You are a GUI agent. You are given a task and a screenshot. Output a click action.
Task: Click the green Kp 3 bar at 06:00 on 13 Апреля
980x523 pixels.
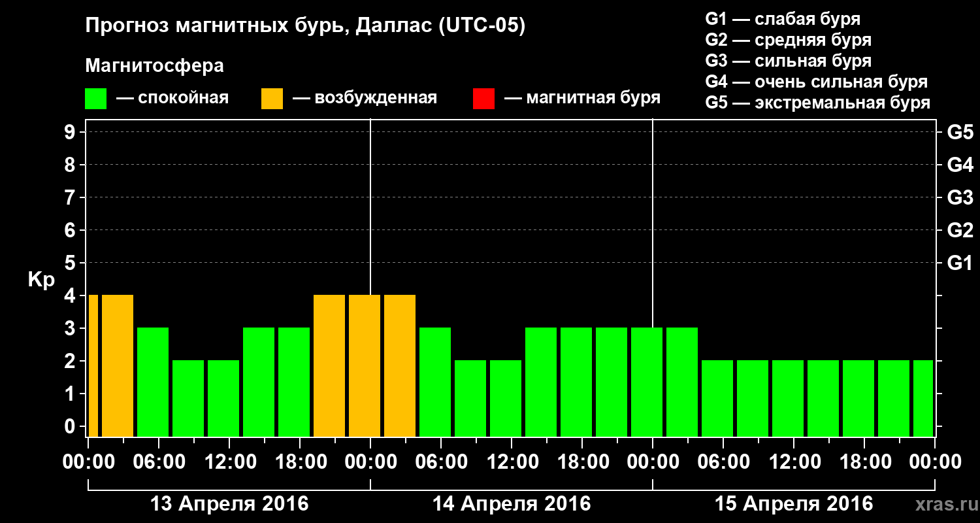click(x=153, y=382)
